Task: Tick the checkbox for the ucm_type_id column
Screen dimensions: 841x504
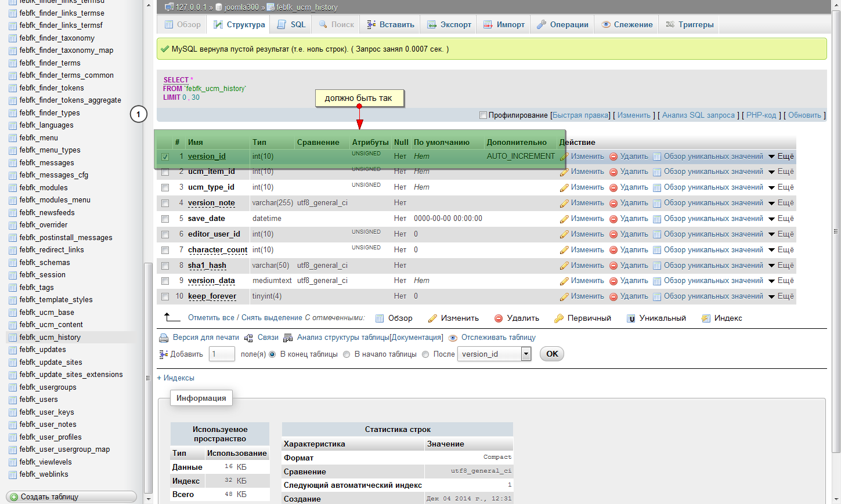Action: [165, 188]
